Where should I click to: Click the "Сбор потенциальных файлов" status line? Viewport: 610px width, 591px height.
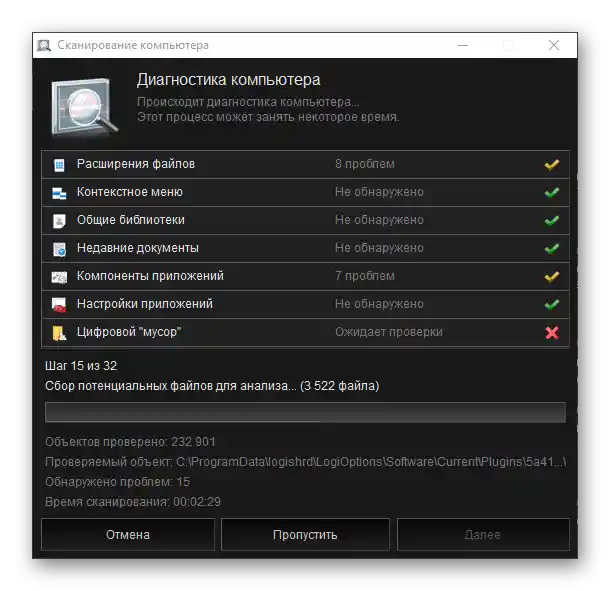coord(212,386)
